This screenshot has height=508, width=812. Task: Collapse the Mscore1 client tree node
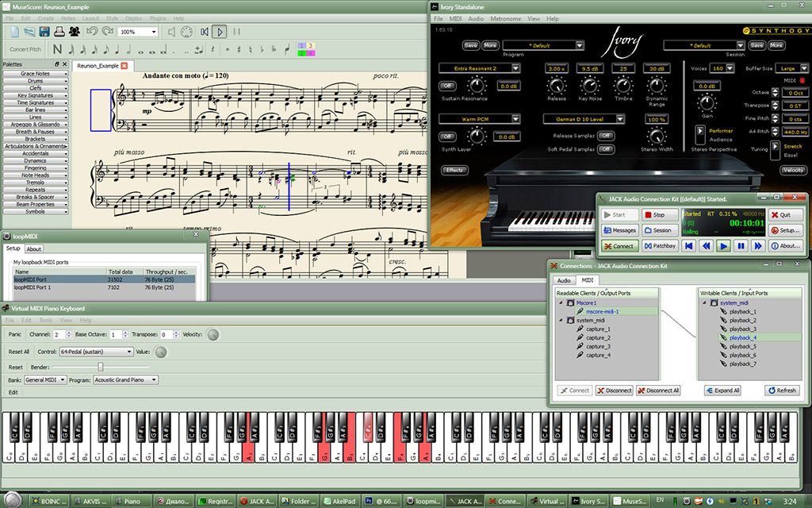click(561, 302)
